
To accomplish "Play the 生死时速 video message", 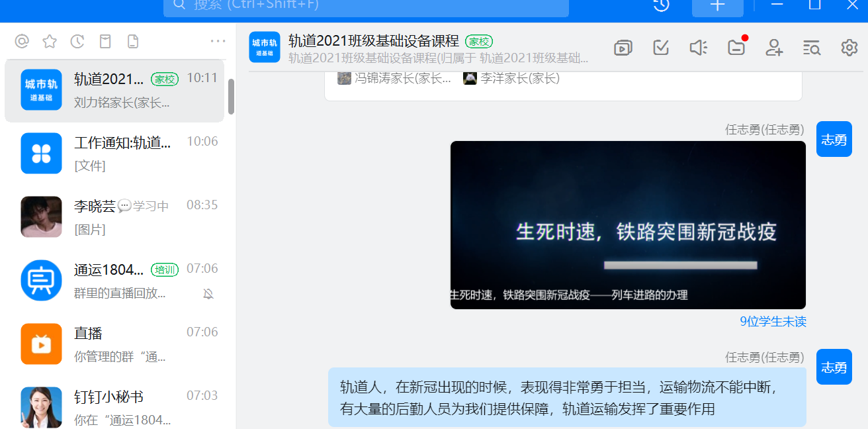I will [x=628, y=225].
